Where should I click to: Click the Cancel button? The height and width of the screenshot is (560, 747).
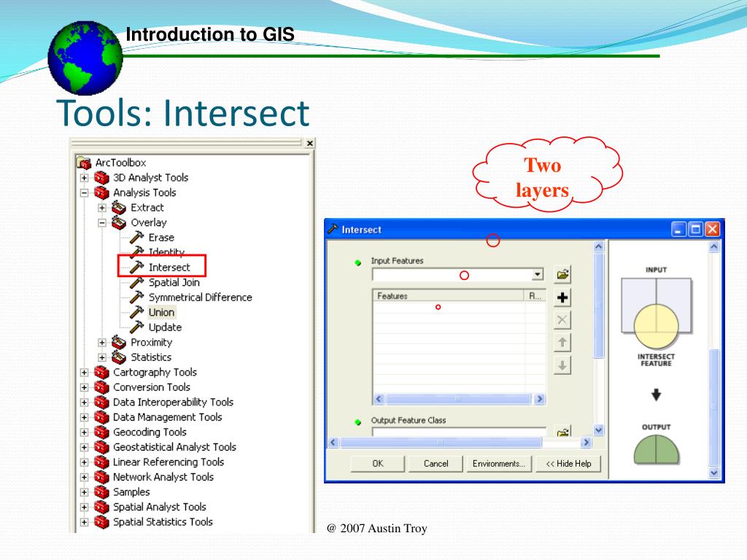pyautogui.click(x=436, y=463)
